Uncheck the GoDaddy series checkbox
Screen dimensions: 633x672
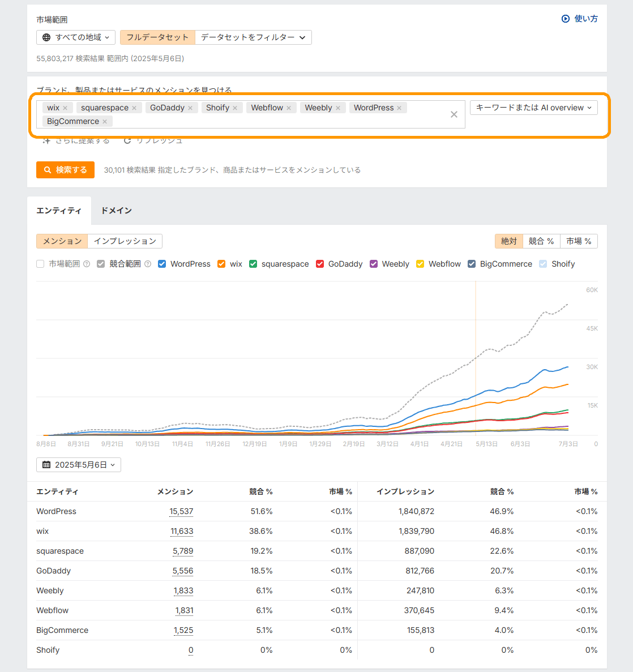point(320,264)
